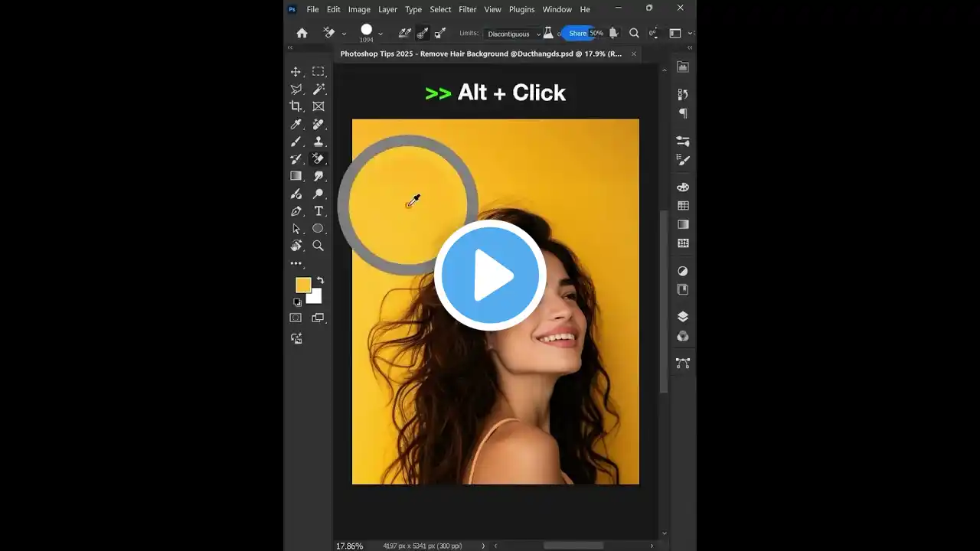This screenshot has height=551, width=980.
Task: Expand the right panel dock chevrons
Action: click(689, 47)
